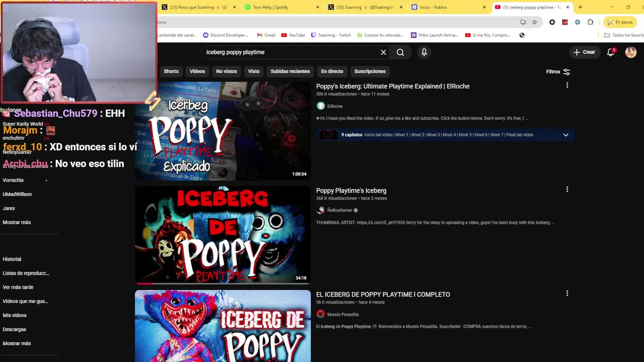Expand the 9 capítulos chapters chevron
This screenshot has height=362, width=644.
click(x=566, y=135)
